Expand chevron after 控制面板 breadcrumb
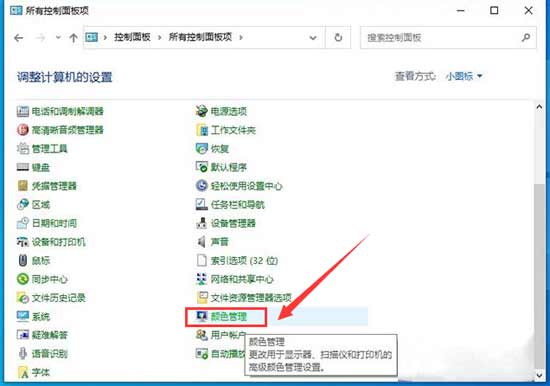Image resolution: width=550 pixels, height=386 pixels. tap(160, 37)
